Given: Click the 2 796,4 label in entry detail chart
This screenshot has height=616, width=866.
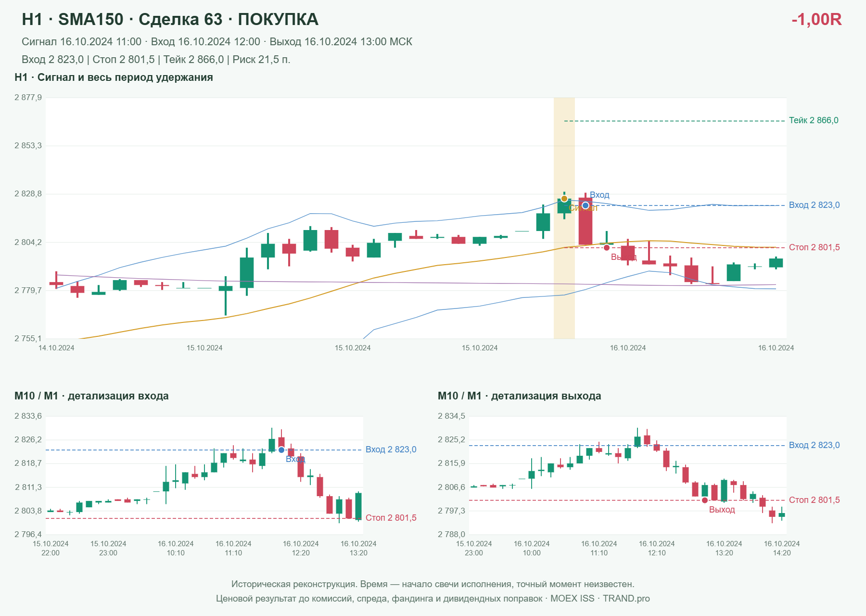Looking at the screenshot, I should click(x=28, y=535).
